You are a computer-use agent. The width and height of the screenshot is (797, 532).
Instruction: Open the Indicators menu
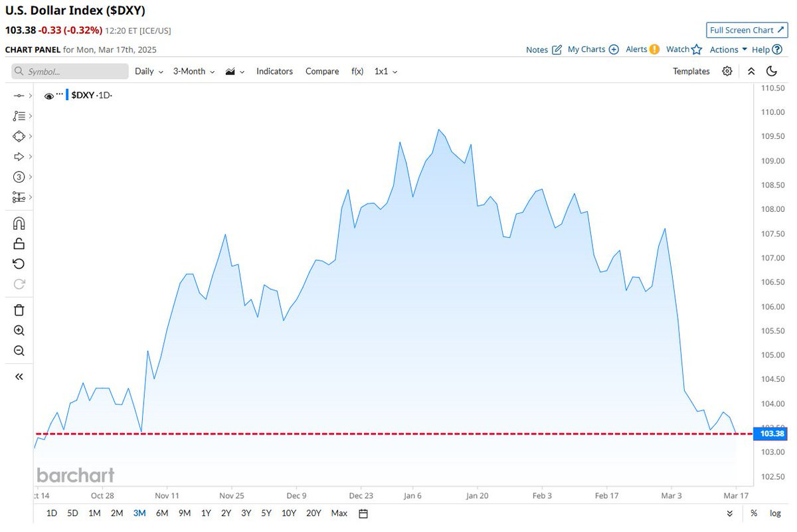(x=274, y=71)
